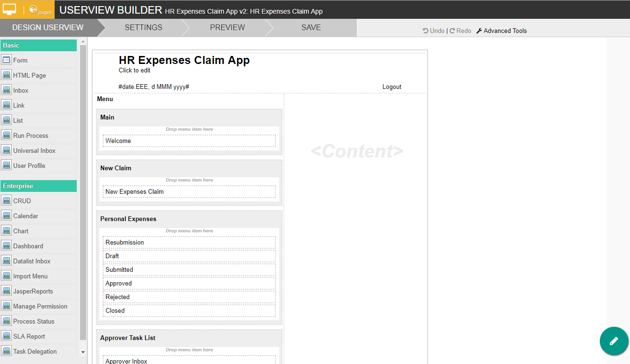This screenshot has height=364, width=630.
Task: Click the Personal Expenses category header
Action: 128,219
